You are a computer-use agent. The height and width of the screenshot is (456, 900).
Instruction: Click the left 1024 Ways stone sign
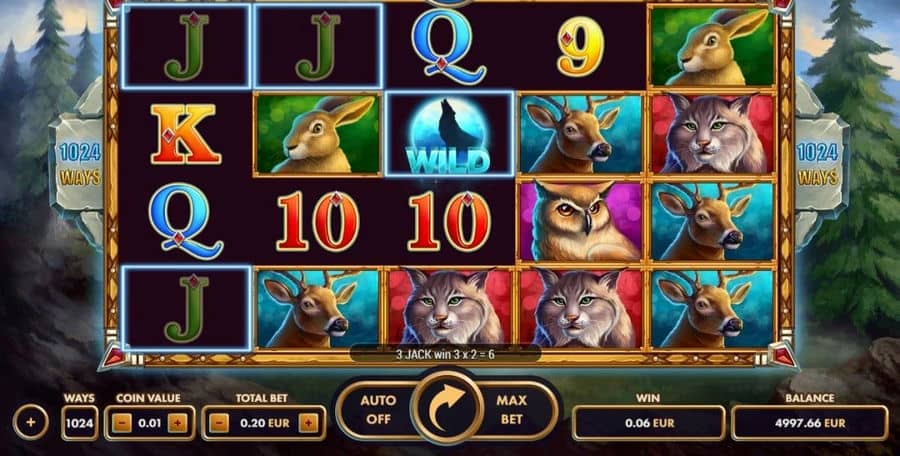click(79, 164)
